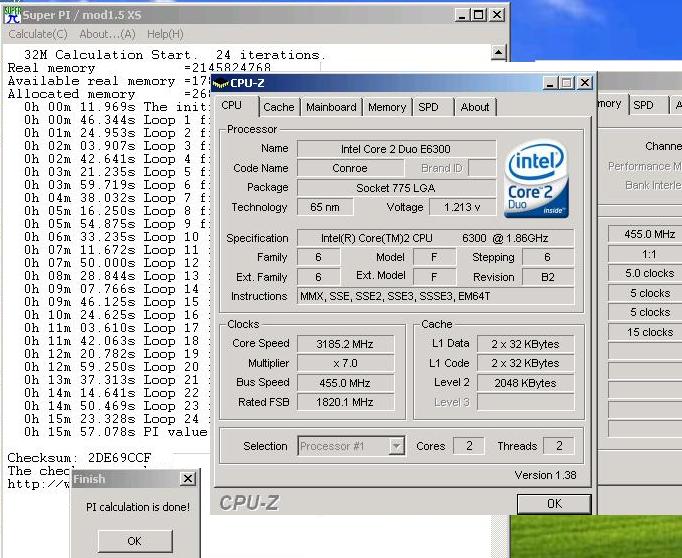682x558 pixels.
Task: Click the Checksum: 2DE69CCF line
Action: (79, 458)
